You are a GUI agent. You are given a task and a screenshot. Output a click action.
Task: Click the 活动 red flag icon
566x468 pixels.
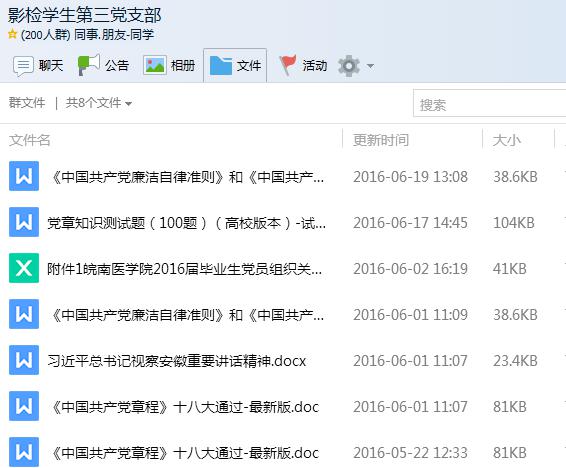tap(288, 65)
